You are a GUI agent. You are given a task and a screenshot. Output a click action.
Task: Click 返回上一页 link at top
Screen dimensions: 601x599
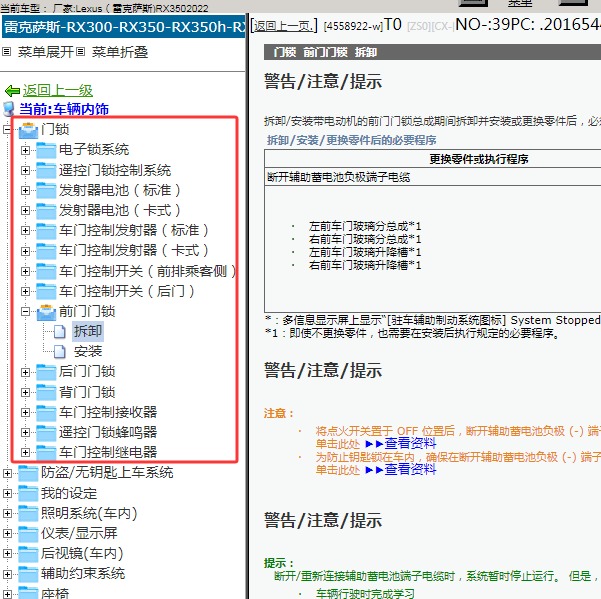(284, 26)
